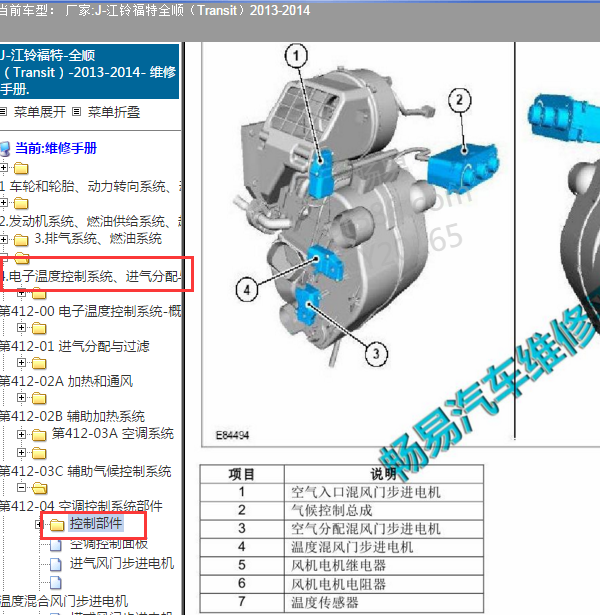Click document icon beside 进气风门步进电机

tap(56, 564)
